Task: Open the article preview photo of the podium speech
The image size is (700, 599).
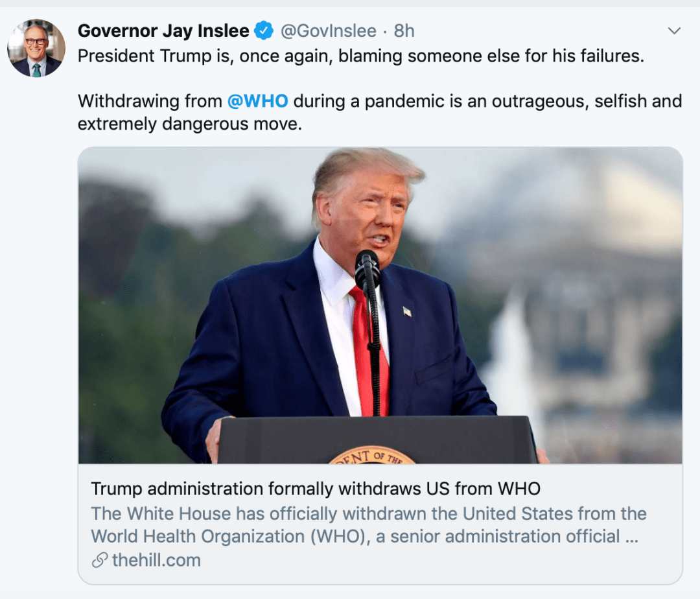Action: coord(380,305)
